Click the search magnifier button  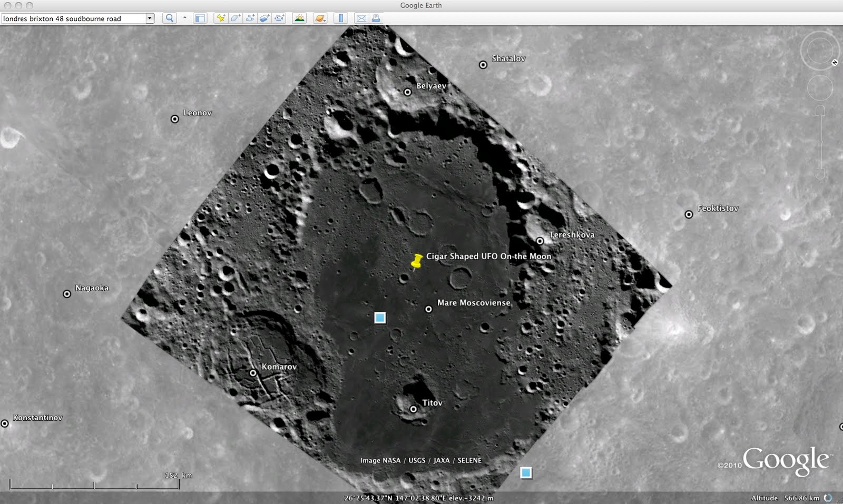(x=170, y=18)
